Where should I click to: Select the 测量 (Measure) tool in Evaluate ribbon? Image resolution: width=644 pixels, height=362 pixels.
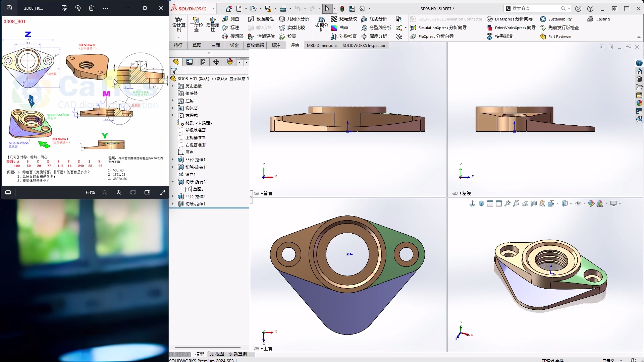click(231, 19)
